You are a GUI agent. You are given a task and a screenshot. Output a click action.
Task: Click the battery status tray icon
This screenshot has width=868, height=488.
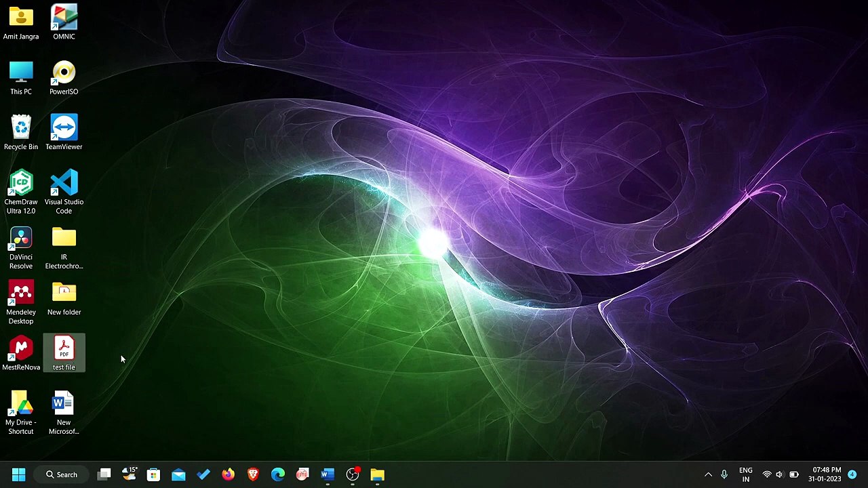click(793, 474)
